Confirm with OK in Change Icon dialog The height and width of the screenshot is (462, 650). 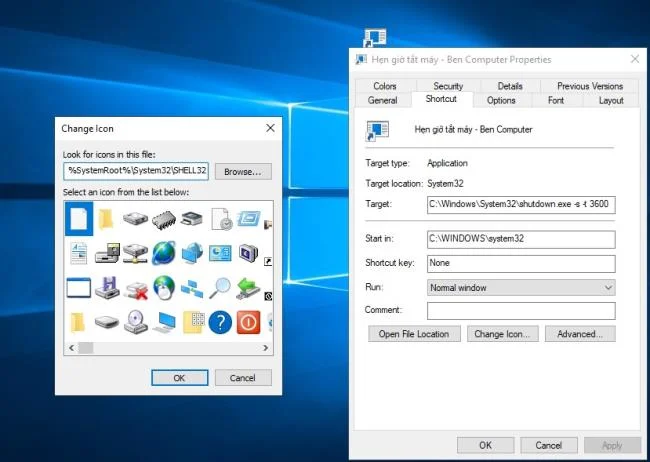point(179,378)
